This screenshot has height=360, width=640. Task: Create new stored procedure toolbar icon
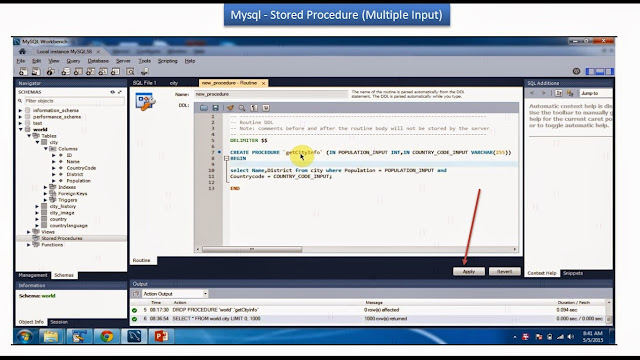pyautogui.click(x=103, y=71)
